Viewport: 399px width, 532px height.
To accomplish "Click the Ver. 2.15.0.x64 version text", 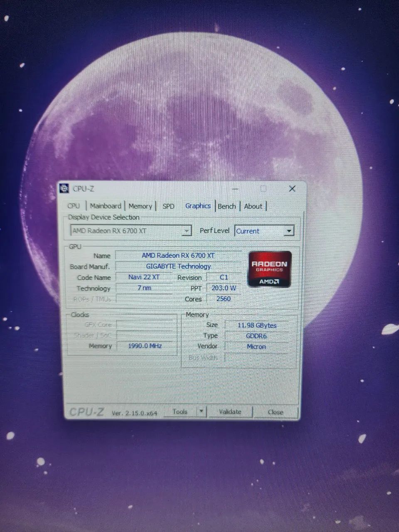I will coord(135,413).
